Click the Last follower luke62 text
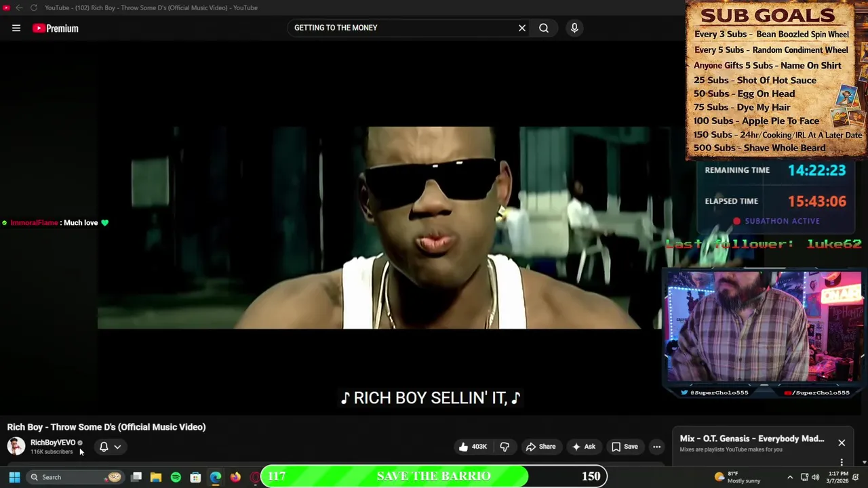The image size is (868, 488). 764,243
